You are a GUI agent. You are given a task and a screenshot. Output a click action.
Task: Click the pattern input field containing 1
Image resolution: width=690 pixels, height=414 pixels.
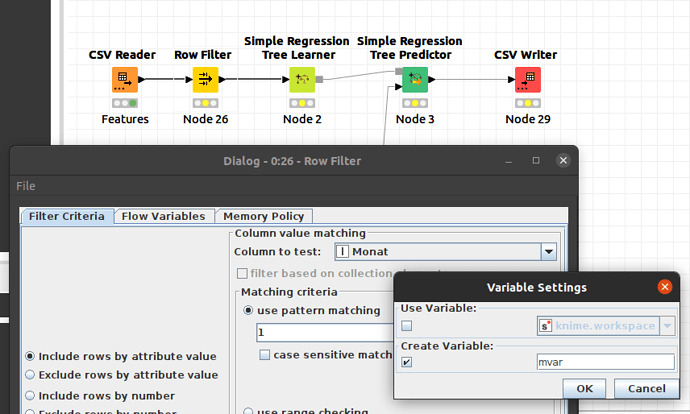click(x=325, y=333)
